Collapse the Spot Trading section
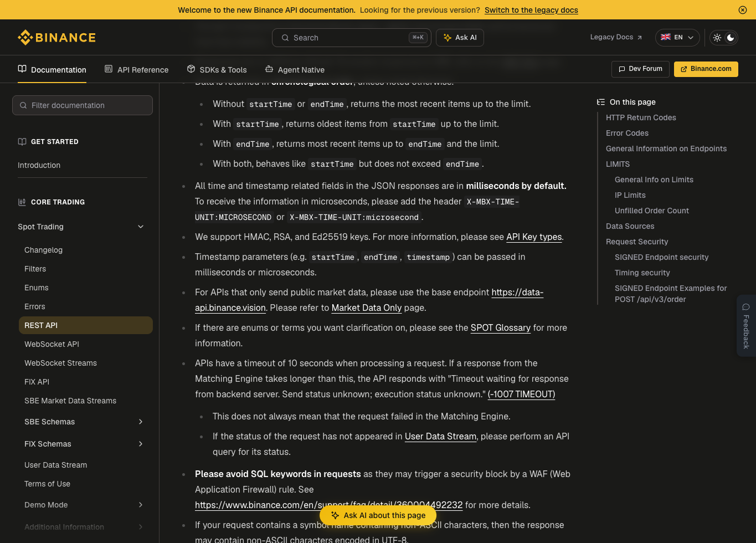 click(141, 227)
